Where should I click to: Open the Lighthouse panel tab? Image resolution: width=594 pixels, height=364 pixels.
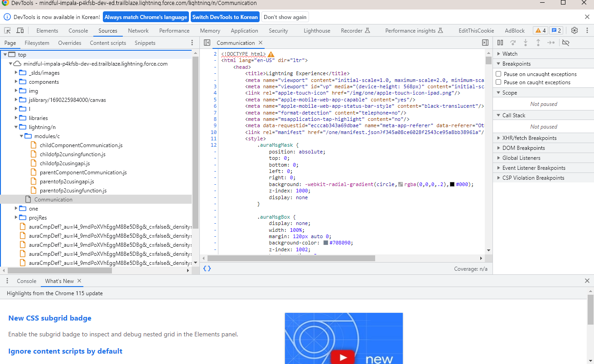[317, 30]
